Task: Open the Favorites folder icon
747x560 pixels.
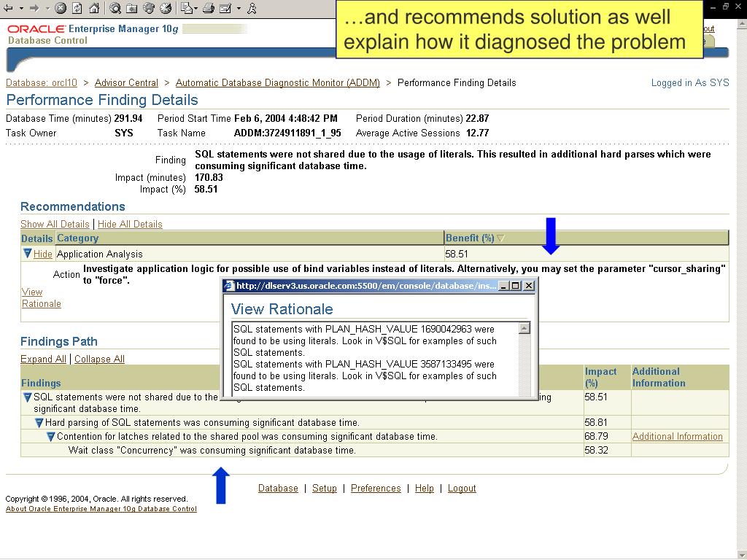Action: [x=131, y=8]
